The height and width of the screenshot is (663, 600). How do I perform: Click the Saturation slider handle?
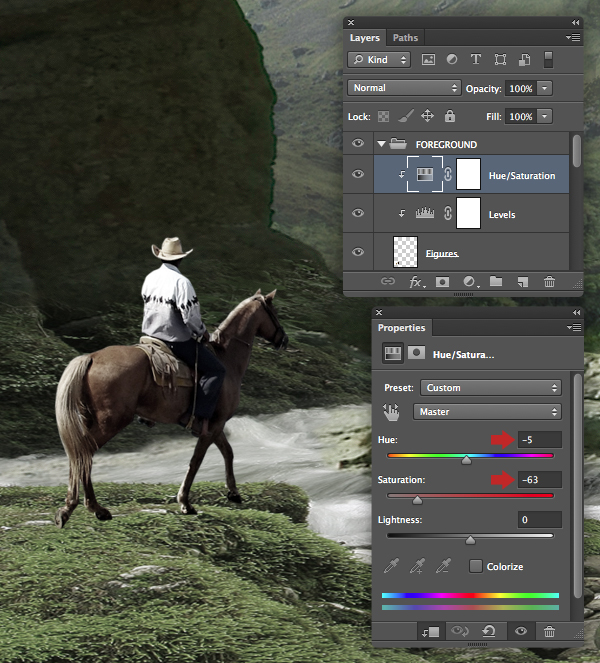417,500
